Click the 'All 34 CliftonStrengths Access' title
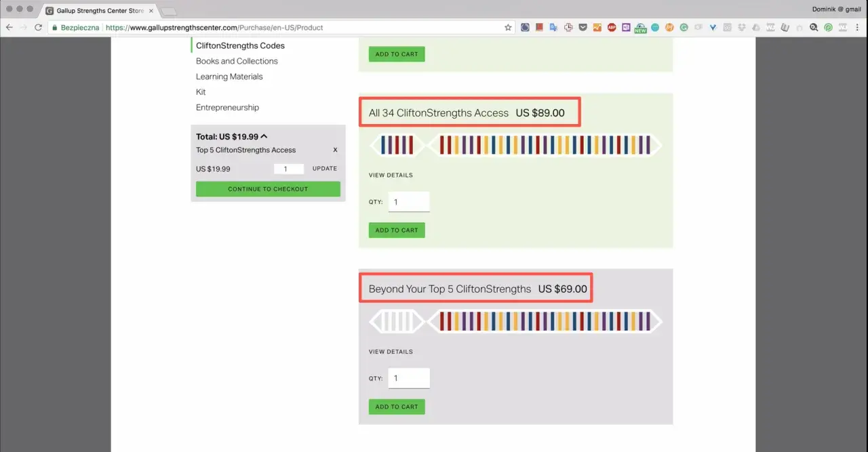 click(439, 113)
